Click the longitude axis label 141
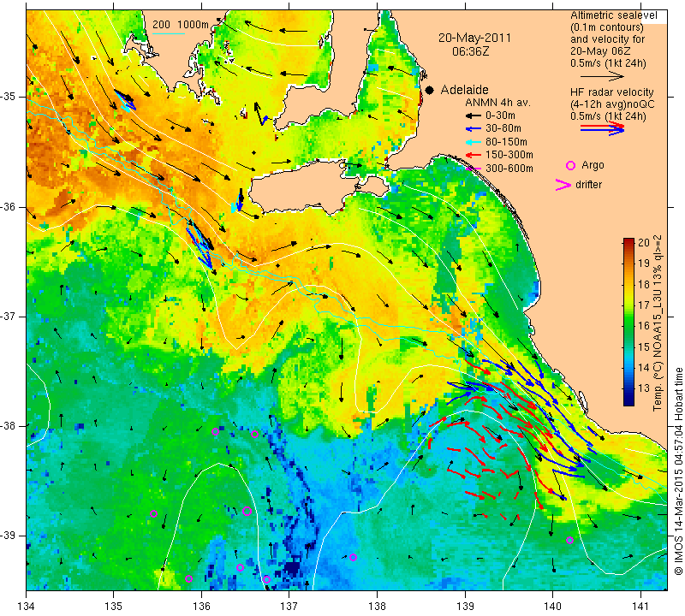This screenshot has width=685, height=616. [x=640, y=607]
